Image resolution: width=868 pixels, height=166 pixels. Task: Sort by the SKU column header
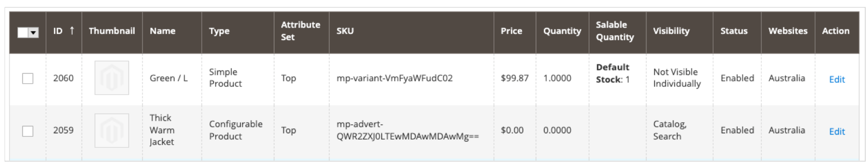pos(411,31)
